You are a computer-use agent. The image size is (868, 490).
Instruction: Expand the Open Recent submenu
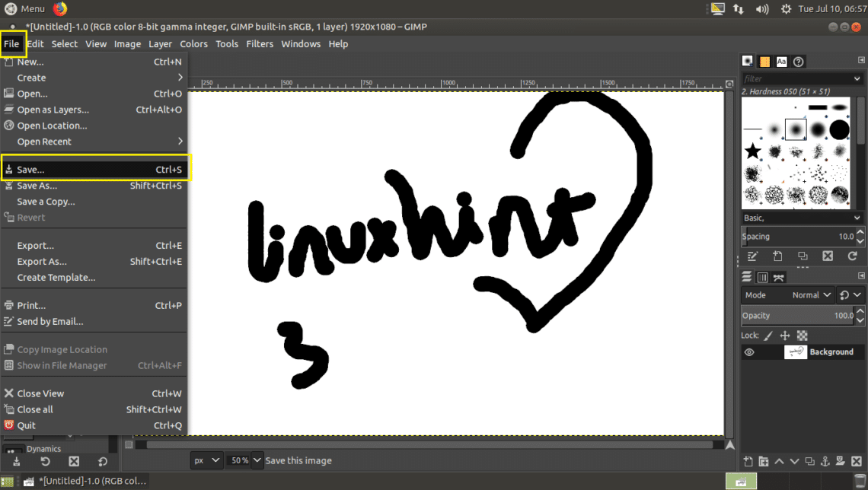click(94, 142)
